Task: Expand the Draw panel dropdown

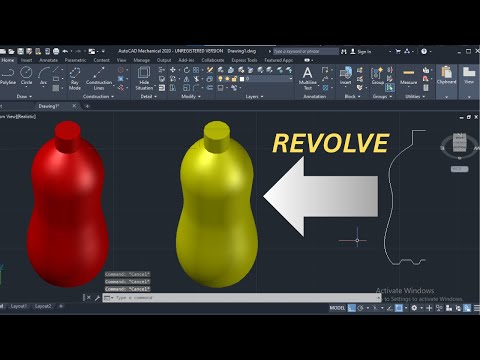Action: click(24, 96)
